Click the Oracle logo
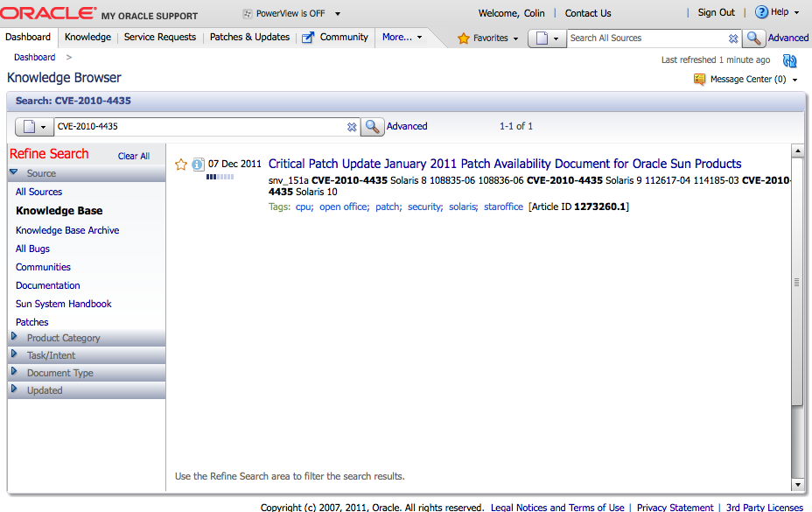The image size is (812, 512). point(48,13)
